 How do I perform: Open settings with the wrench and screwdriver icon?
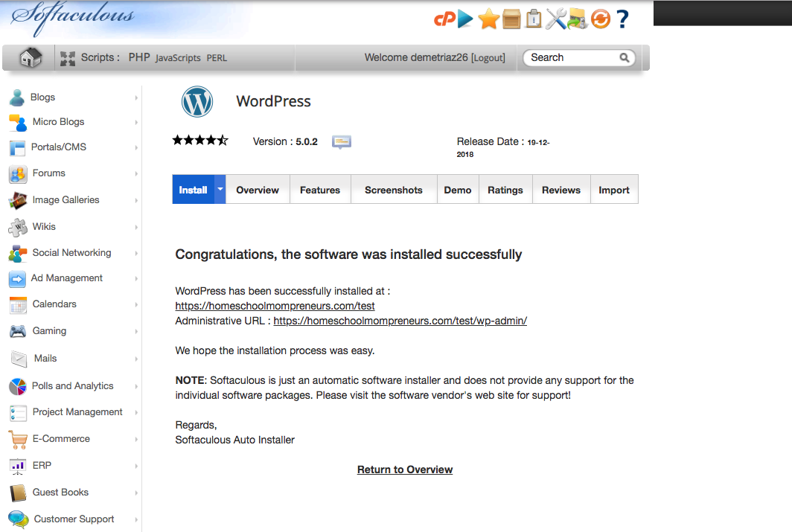(x=555, y=19)
